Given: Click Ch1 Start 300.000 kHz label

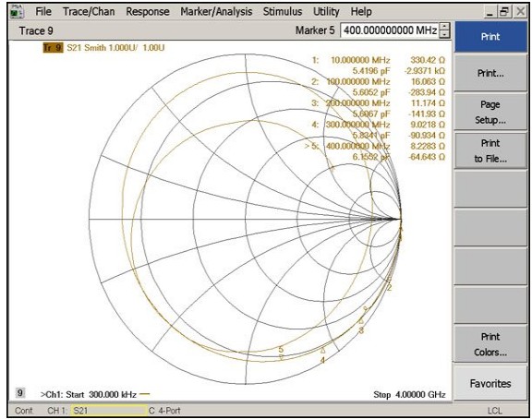Looking at the screenshot, I should point(89,395).
